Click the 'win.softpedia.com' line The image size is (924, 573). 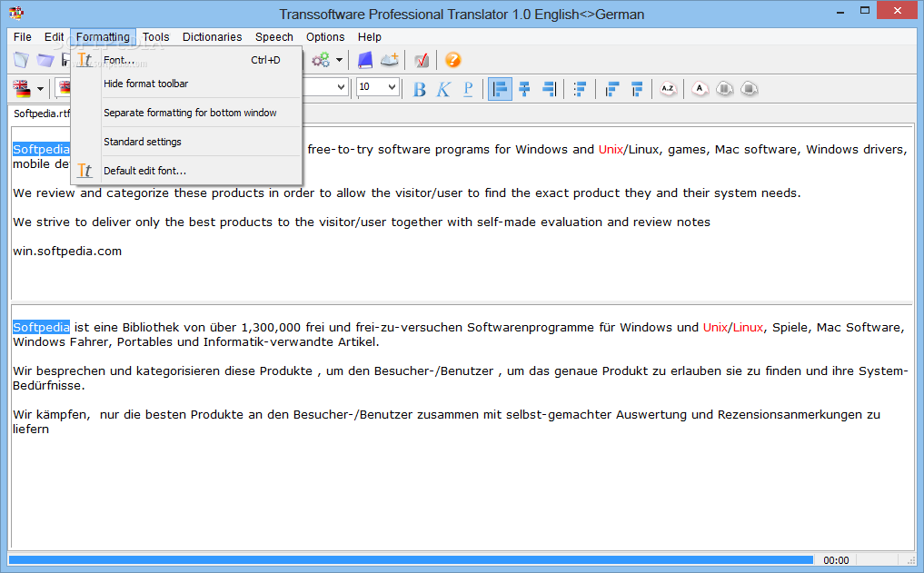pyautogui.click(x=67, y=251)
